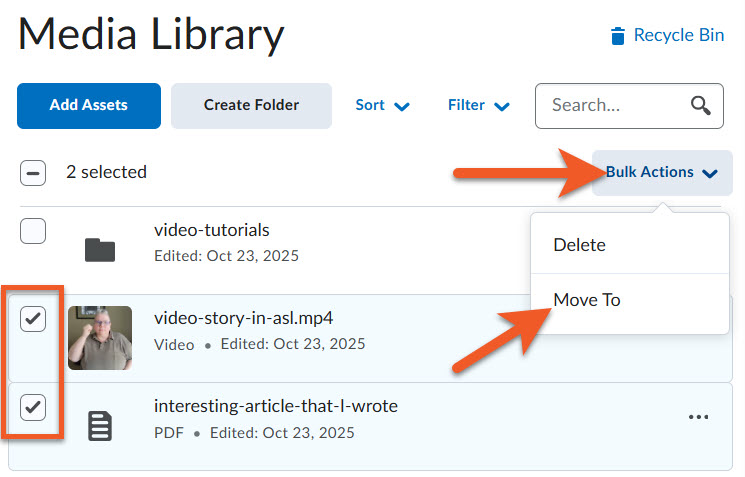
Task: Uncheck the video-story-in-asl.mp4 checkbox
Action: click(x=33, y=319)
